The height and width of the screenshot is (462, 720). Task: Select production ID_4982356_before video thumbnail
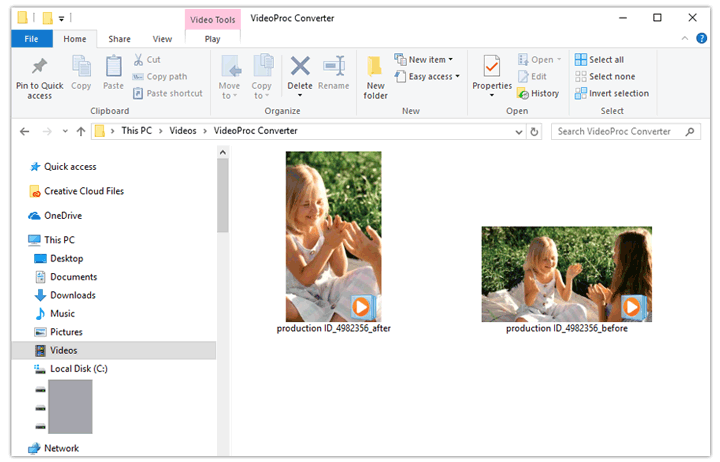pos(567,274)
